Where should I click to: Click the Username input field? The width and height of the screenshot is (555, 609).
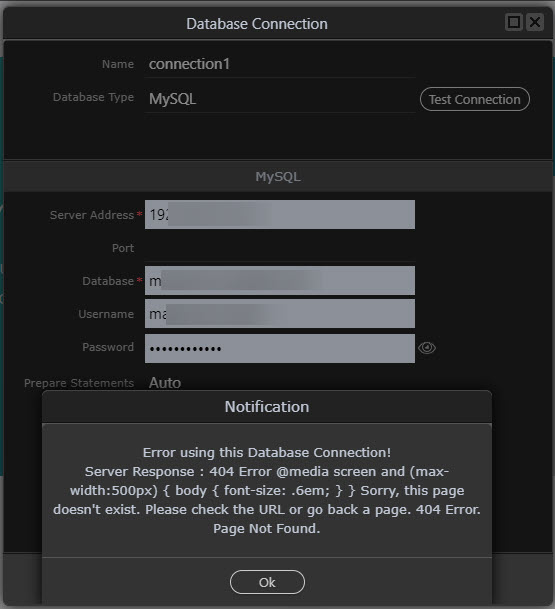[280, 313]
